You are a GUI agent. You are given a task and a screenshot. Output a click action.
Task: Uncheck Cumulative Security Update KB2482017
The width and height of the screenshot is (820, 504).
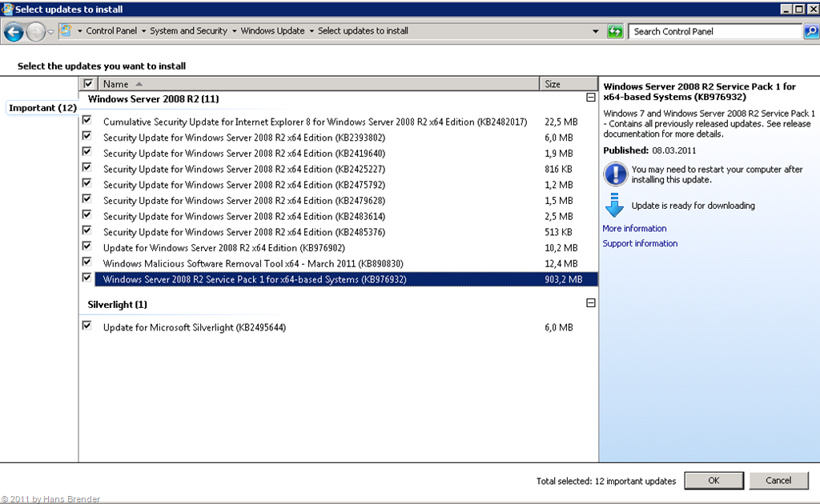click(x=86, y=120)
